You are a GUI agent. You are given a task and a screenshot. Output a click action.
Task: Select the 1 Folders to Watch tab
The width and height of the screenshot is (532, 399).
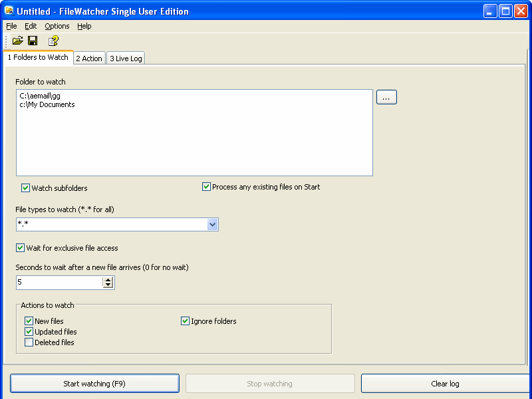point(38,57)
